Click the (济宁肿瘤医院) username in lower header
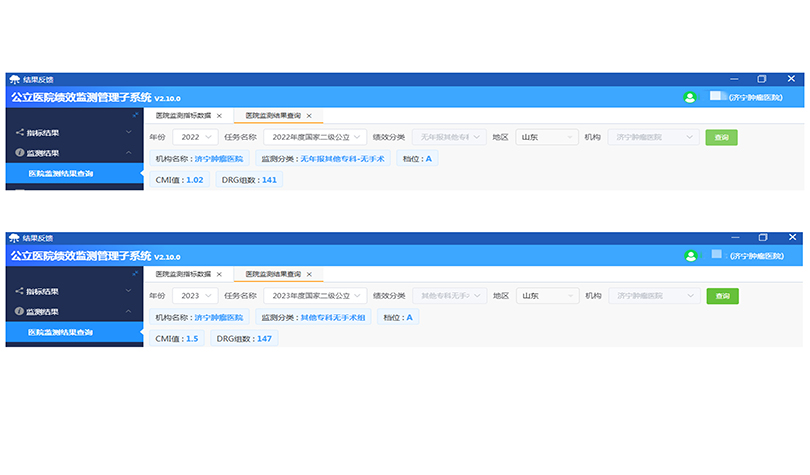 (x=757, y=256)
